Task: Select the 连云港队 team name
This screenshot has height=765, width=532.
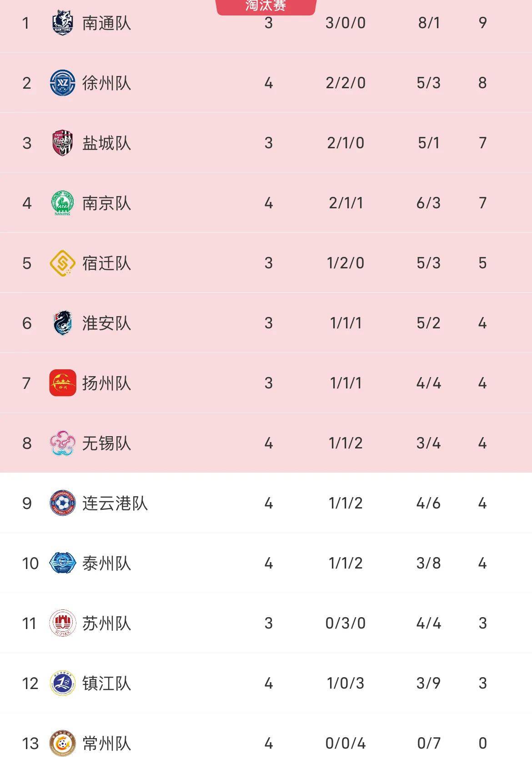Action: pos(115,503)
